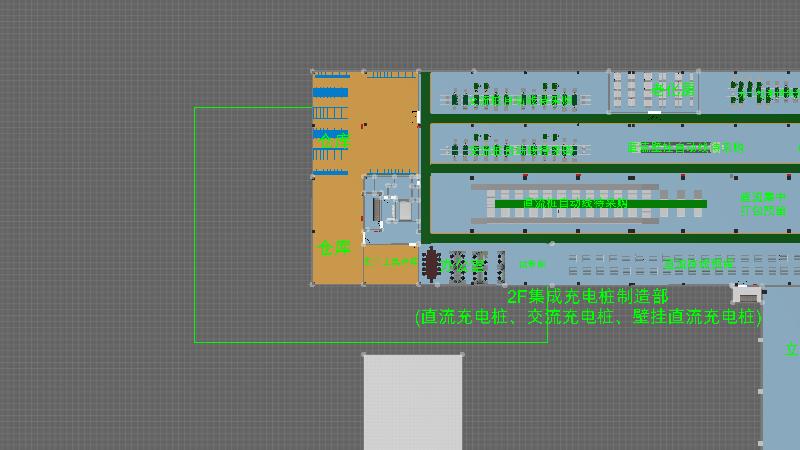Screen dimensions: 800x450
Task: Select the light gray block at bottom
Action: tap(412, 402)
